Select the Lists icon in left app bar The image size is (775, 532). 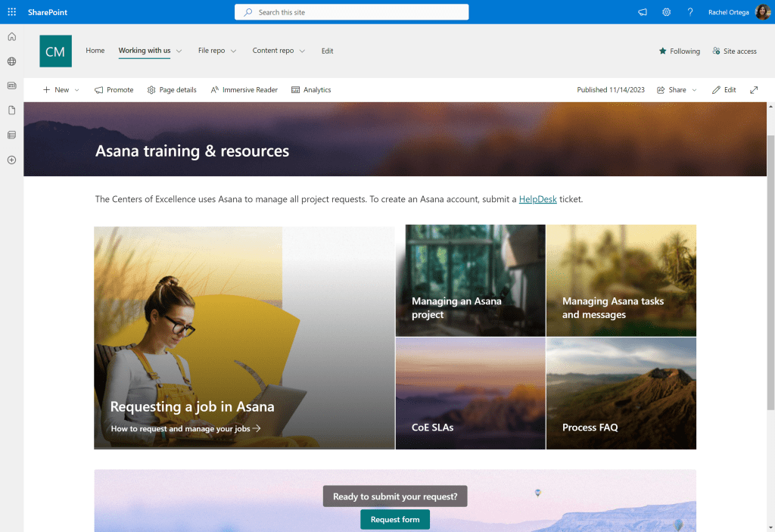click(x=11, y=135)
